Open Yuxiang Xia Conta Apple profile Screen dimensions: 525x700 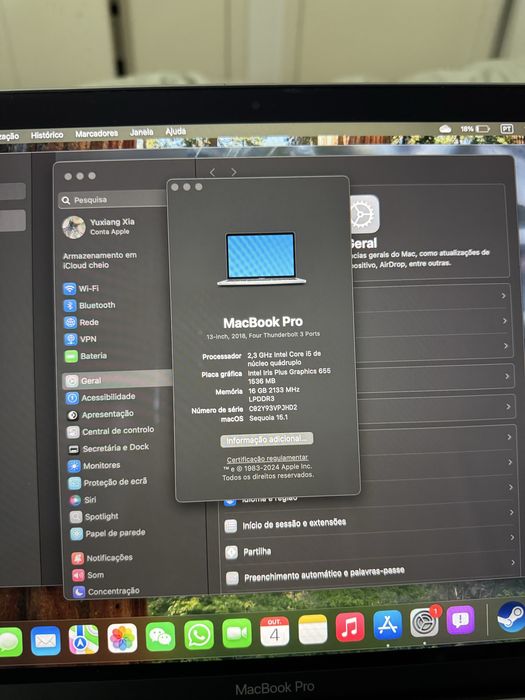(99, 227)
